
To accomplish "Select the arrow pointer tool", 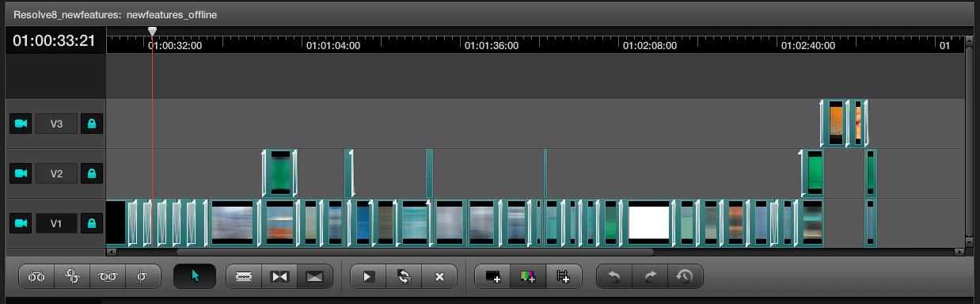I will 195,276.
